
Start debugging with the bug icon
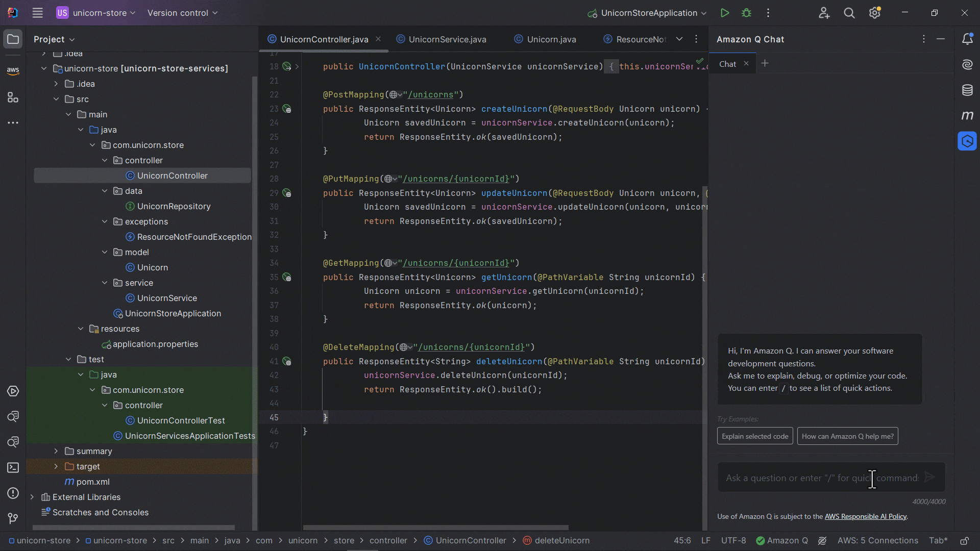[x=746, y=13]
